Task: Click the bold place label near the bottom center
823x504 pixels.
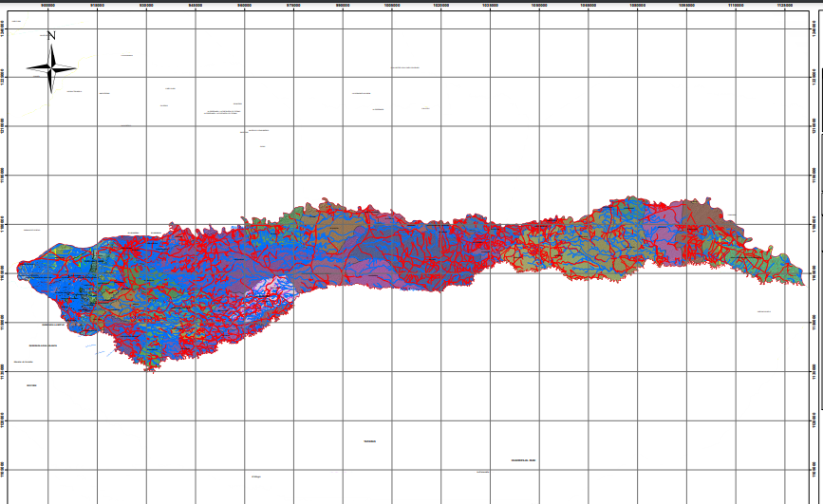Action: click(369, 441)
